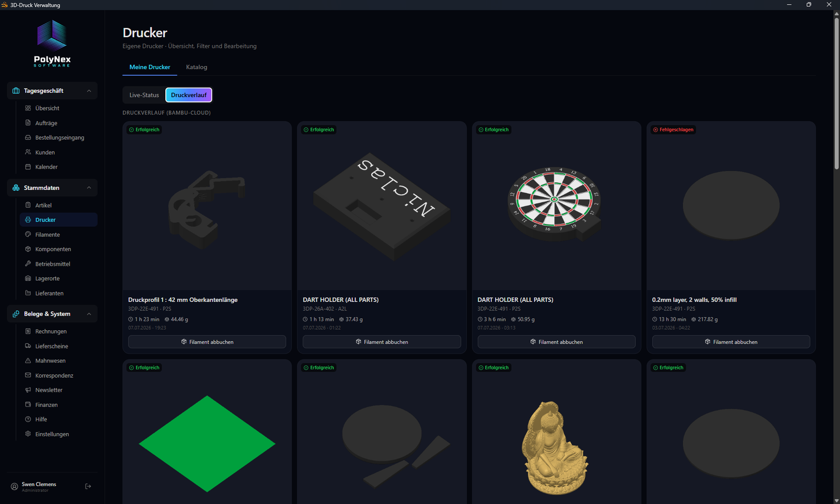Collapse the Tagesgeschäft section chevron
Viewport: 840px width, 504px height.
89,91
